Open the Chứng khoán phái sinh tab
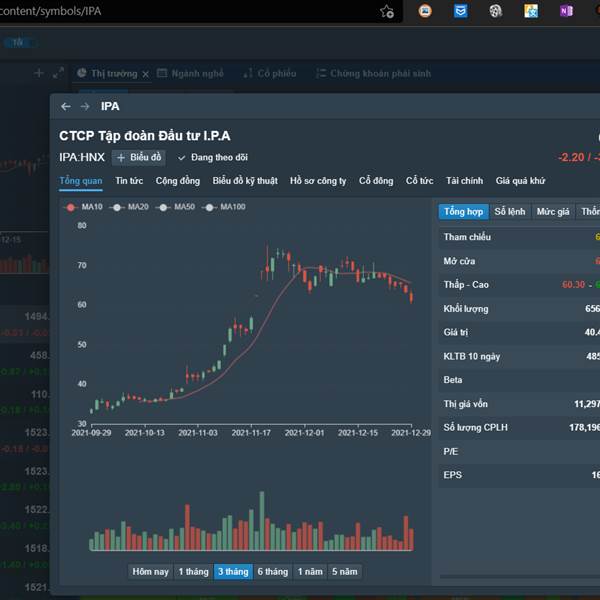The image size is (600, 600). [373, 73]
